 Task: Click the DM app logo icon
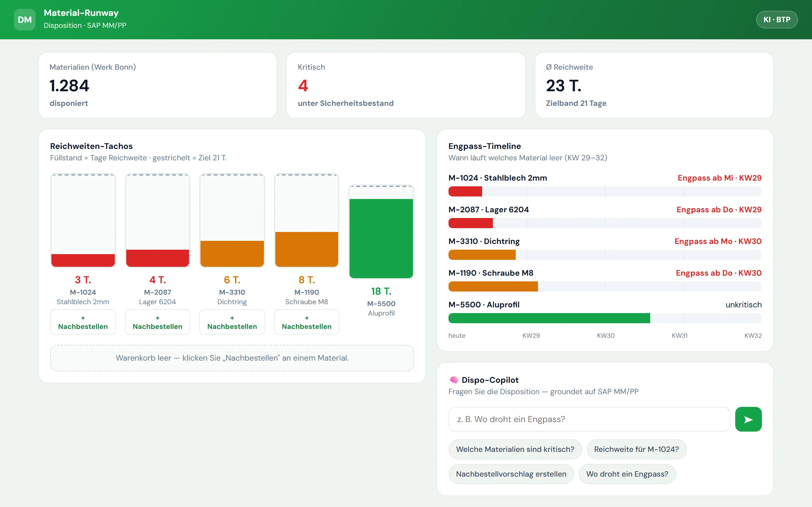[x=24, y=20]
